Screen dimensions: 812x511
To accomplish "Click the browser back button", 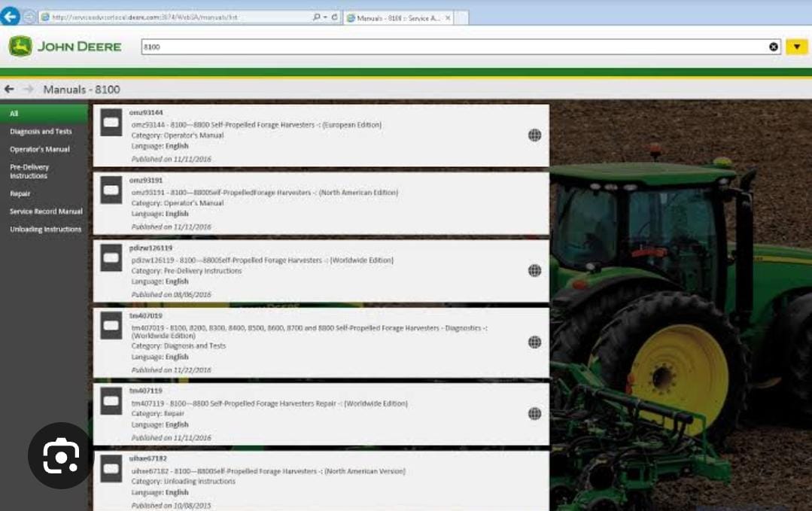I will [x=10, y=17].
